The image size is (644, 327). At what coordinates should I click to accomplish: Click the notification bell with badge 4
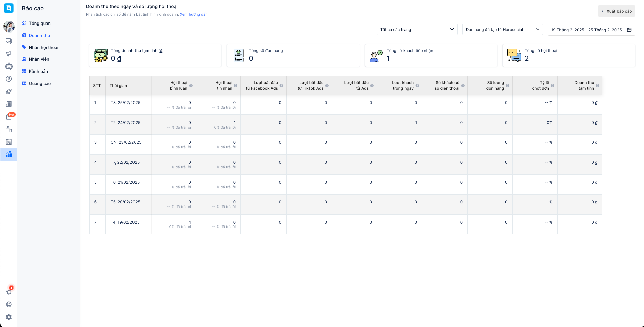pyautogui.click(x=9, y=292)
